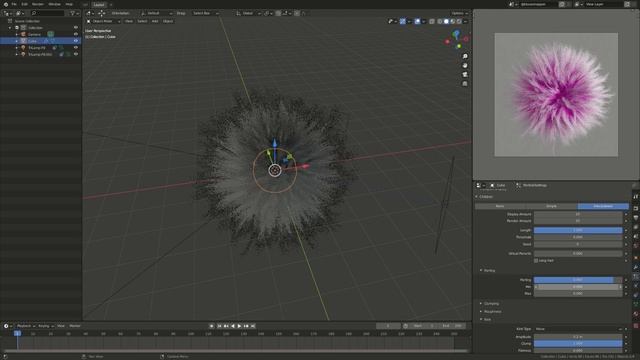Open the Object Mode dropdown
This screenshot has height=360, width=640.
103,21
